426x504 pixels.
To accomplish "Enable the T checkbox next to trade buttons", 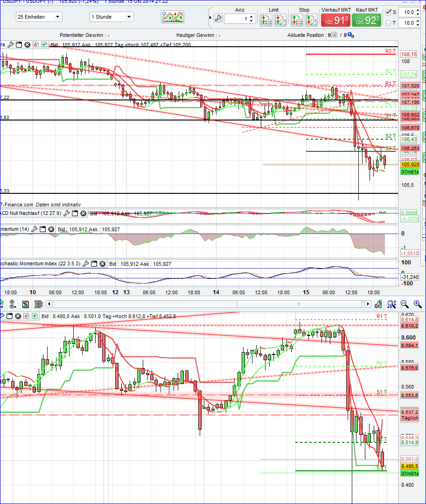I will pyautogui.click(x=389, y=23).
